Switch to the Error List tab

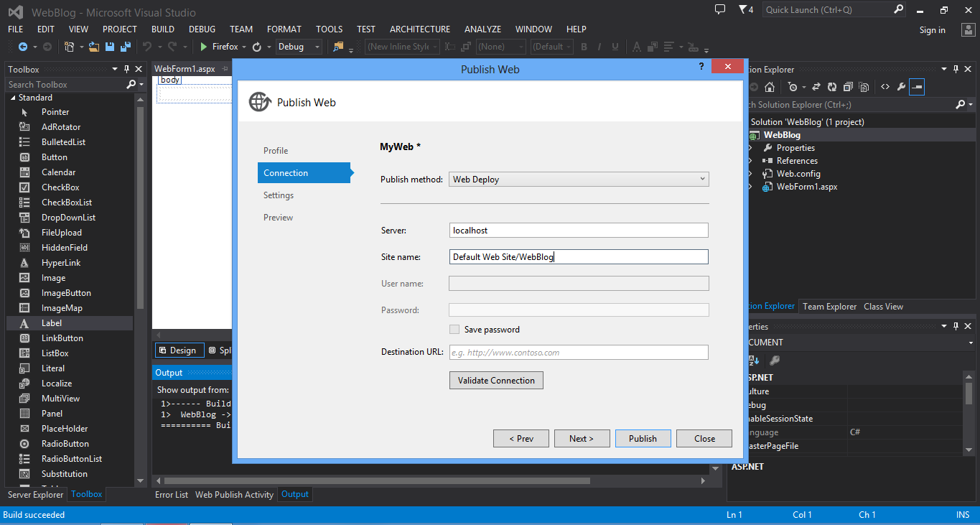coord(172,495)
